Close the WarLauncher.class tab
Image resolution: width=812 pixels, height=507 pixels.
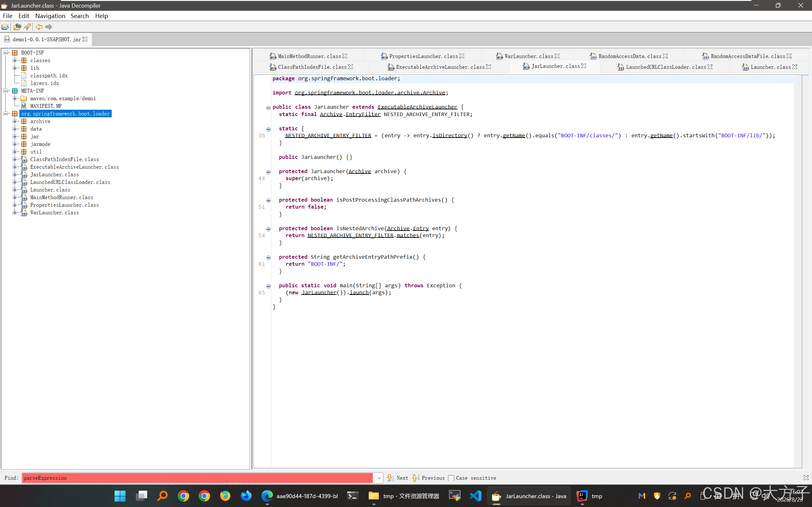[x=557, y=56]
